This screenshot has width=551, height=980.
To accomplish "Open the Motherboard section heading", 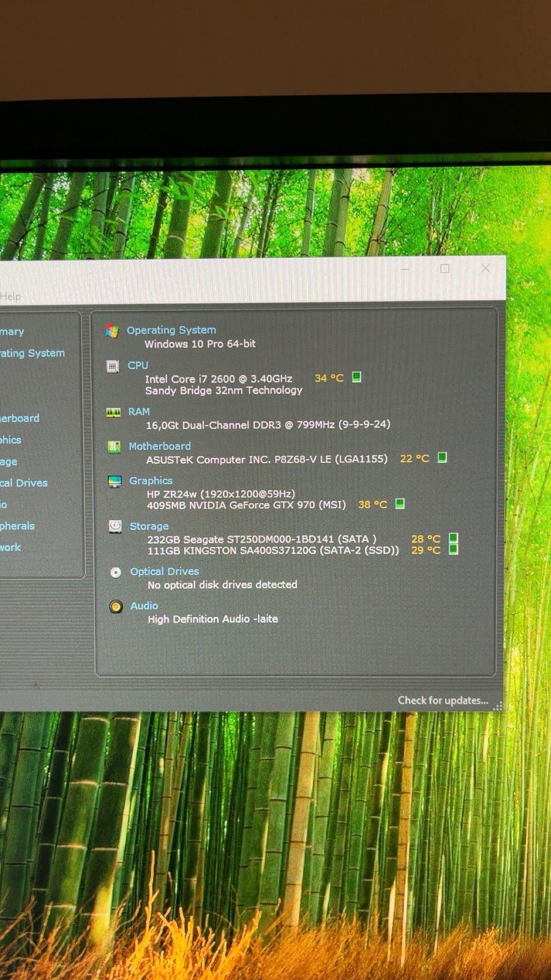I will tap(160, 447).
